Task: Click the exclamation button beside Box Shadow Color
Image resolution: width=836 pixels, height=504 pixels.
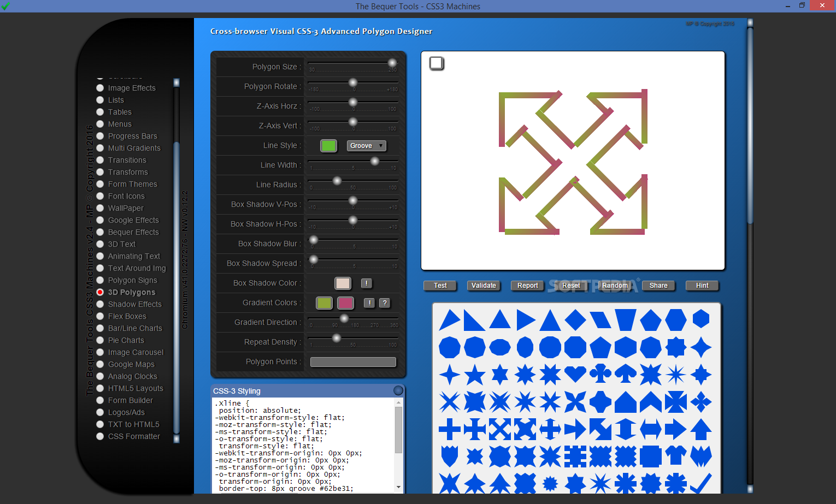Action: pyautogui.click(x=367, y=283)
